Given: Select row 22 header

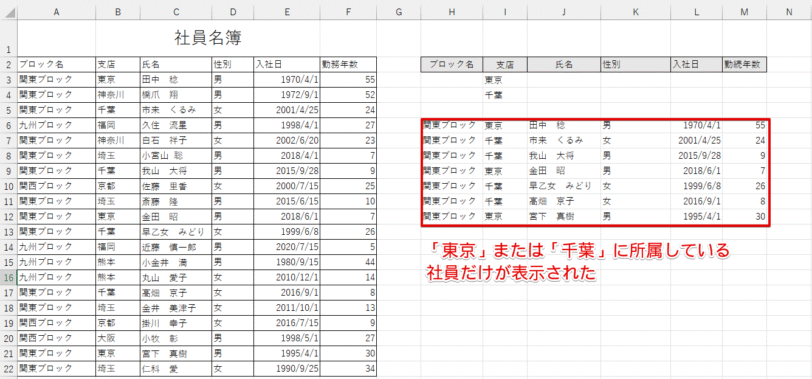Looking at the screenshot, I should 8,369.
